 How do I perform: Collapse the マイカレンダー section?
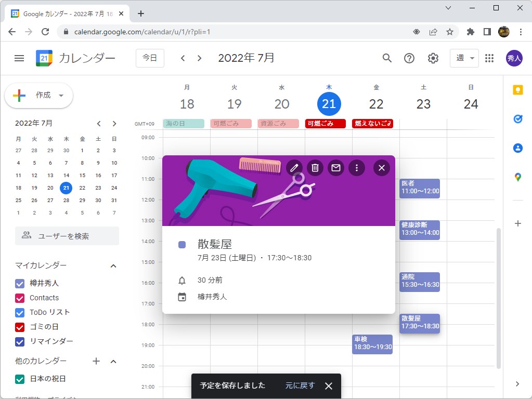pos(113,265)
